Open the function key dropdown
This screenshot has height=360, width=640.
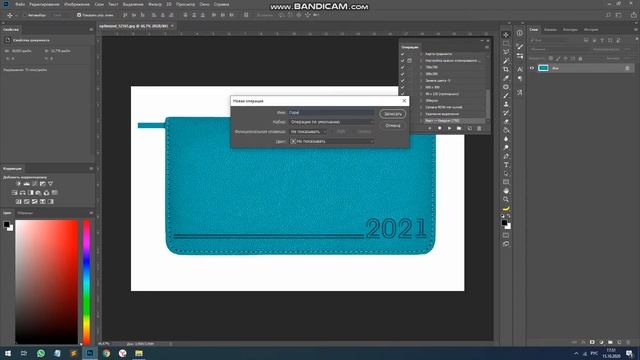click(x=308, y=132)
